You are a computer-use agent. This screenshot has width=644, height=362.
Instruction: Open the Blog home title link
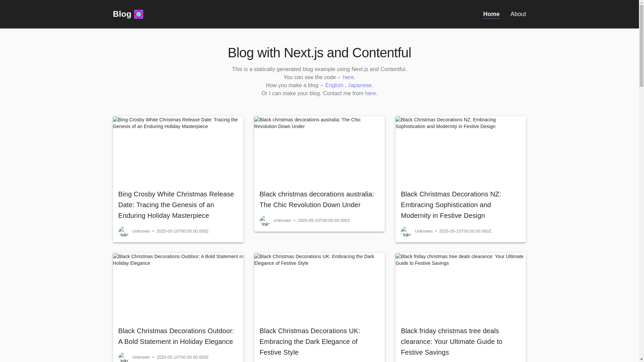pos(122,14)
